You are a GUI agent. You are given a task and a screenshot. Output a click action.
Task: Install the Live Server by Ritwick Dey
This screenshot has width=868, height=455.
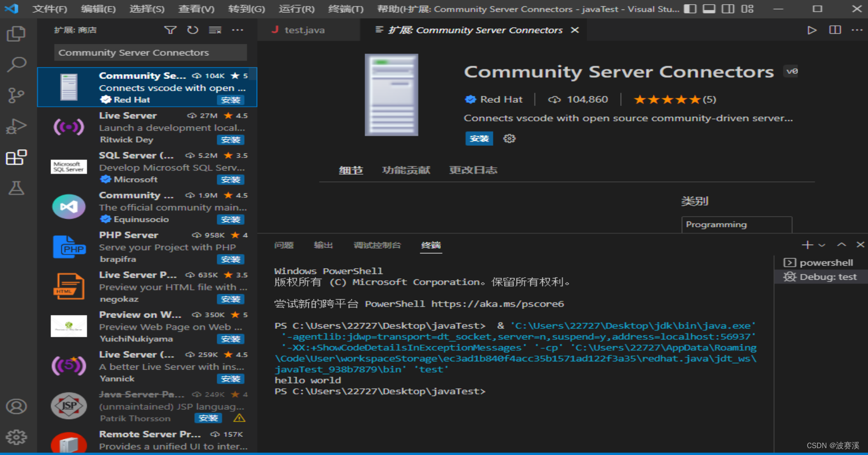pyautogui.click(x=230, y=140)
